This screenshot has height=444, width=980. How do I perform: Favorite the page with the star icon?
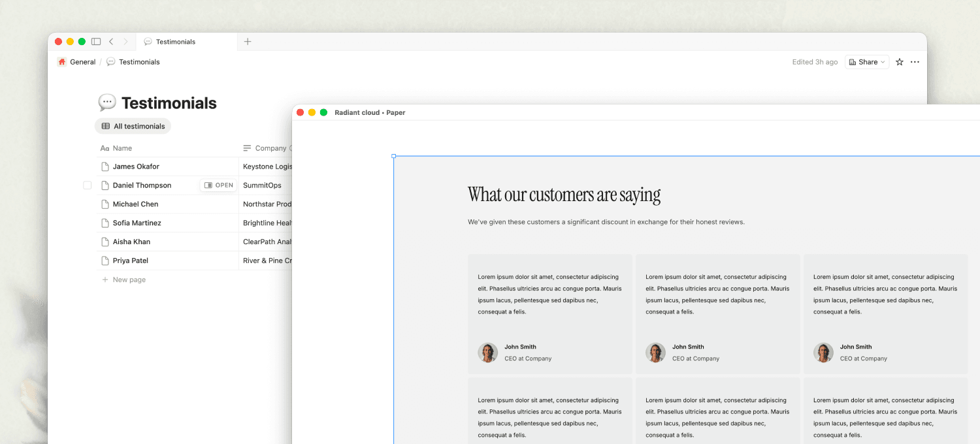tap(900, 62)
